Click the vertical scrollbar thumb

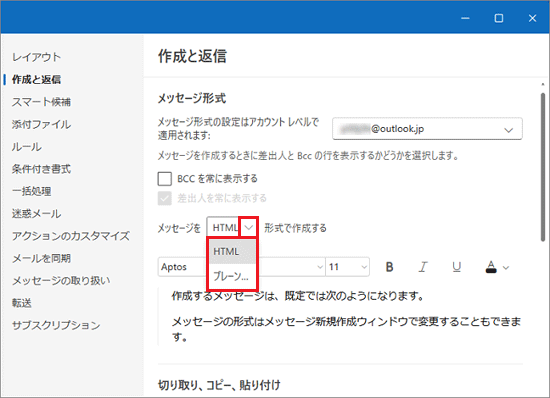click(543, 167)
